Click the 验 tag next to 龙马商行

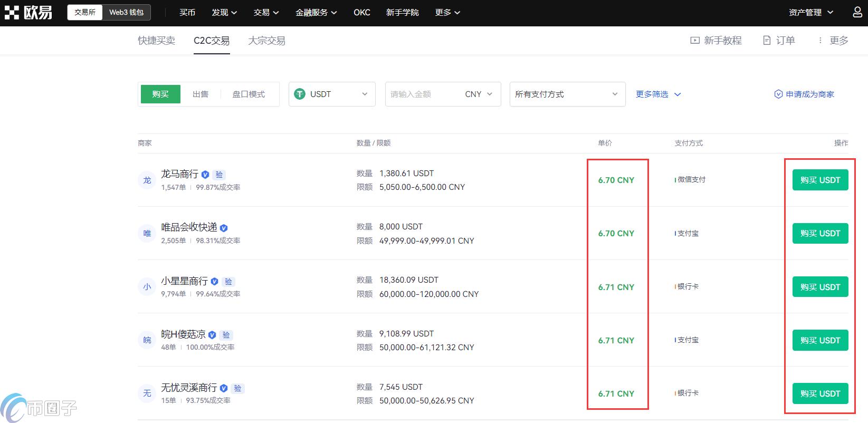point(219,175)
